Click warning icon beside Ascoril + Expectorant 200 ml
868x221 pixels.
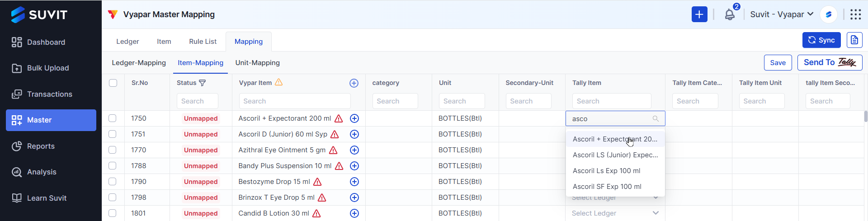point(339,118)
